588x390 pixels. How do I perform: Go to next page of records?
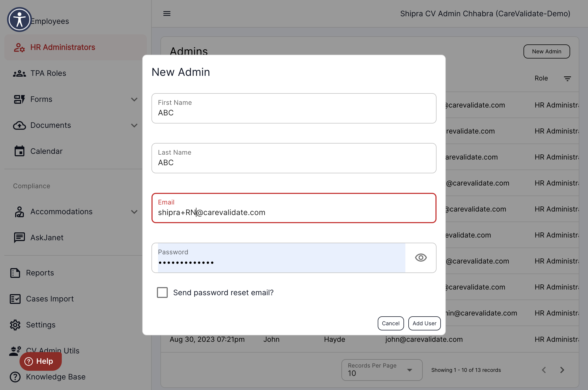pyautogui.click(x=562, y=370)
